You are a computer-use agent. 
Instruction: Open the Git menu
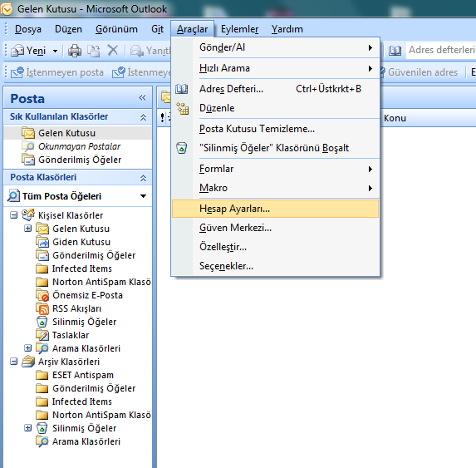click(x=157, y=29)
